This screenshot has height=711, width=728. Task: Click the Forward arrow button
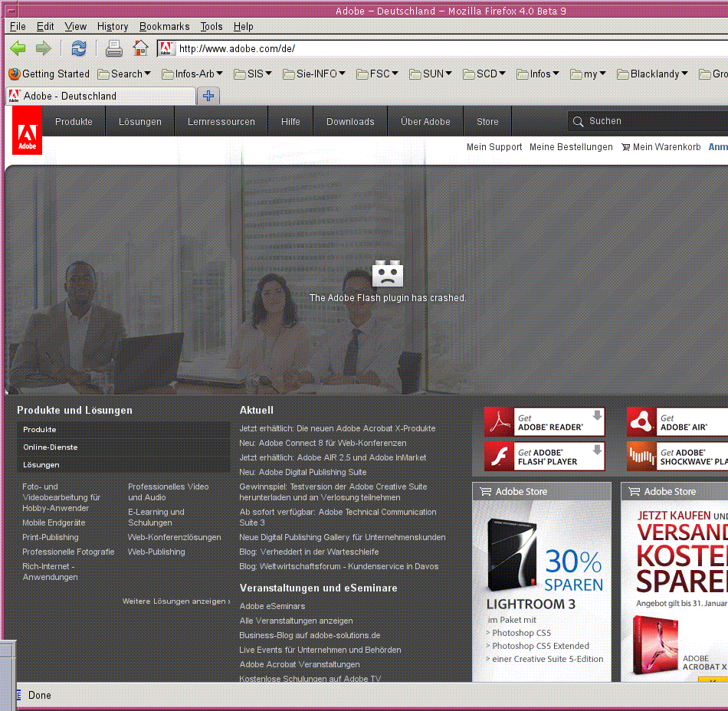[x=44, y=48]
